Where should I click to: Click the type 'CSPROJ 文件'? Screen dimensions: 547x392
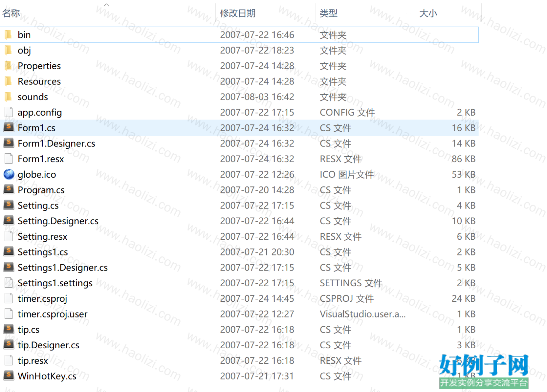click(x=347, y=298)
